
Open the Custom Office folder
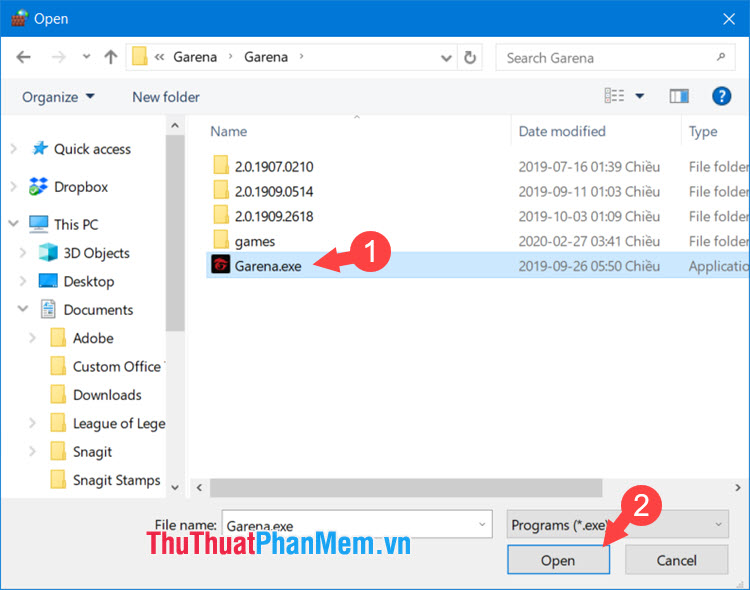pyautogui.click(x=116, y=367)
